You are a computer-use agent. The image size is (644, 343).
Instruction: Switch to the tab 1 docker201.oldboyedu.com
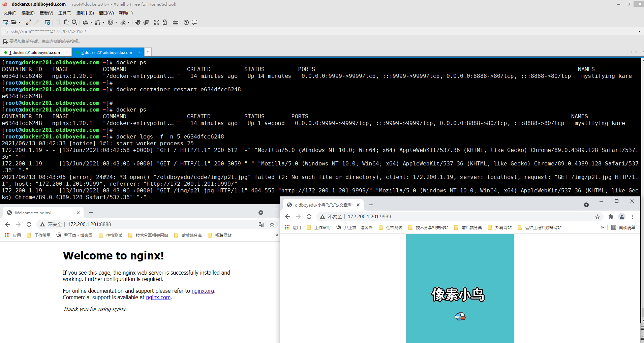click(x=36, y=52)
